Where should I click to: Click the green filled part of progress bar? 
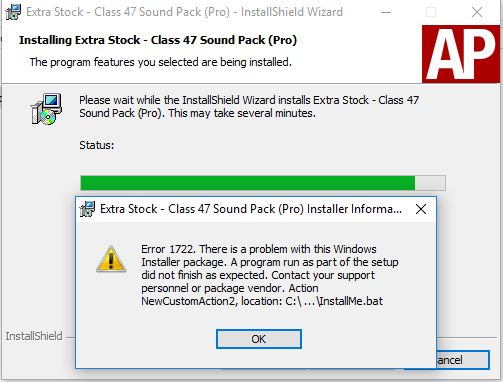[x=248, y=183]
